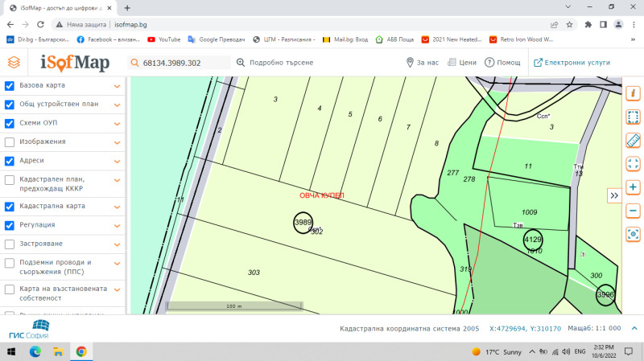The height and width of the screenshot is (361, 644).
Task: Launch Microsoft Edge from the taskbar
Action: (x=35, y=351)
